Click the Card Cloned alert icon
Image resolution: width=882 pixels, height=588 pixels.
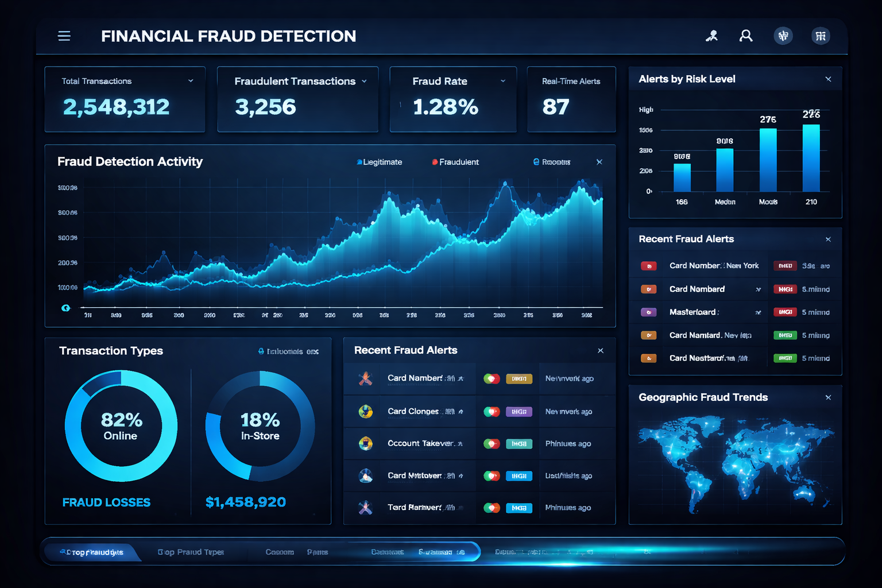(366, 411)
